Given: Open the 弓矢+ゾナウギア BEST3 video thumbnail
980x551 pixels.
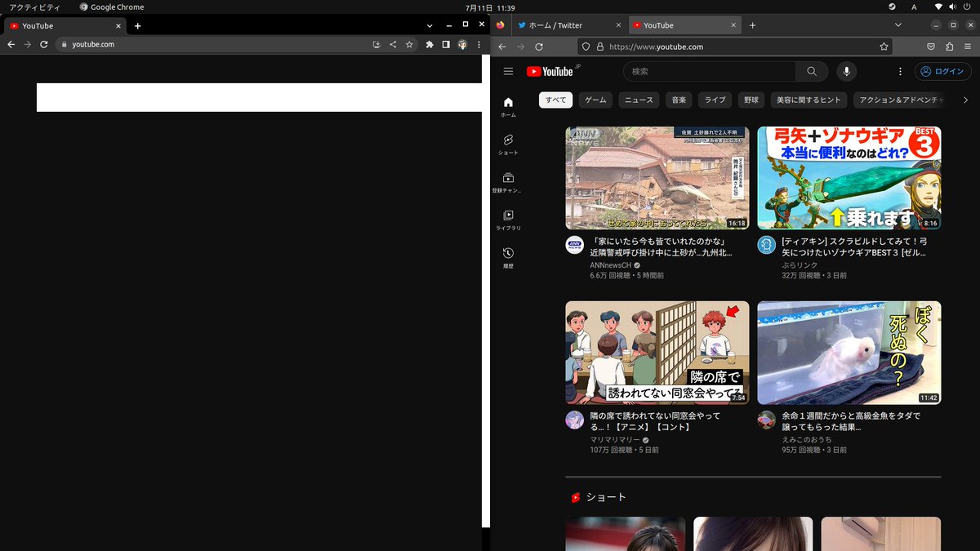Looking at the screenshot, I should tap(849, 178).
